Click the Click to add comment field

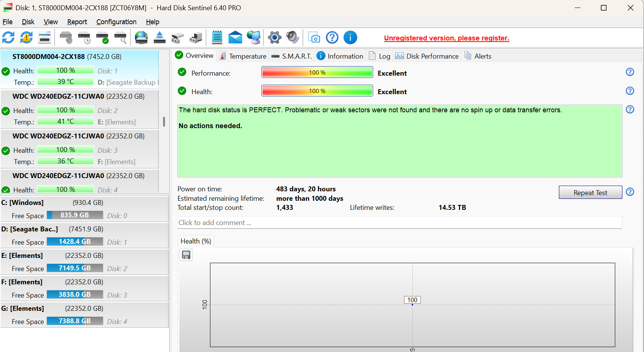pyautogui.click(x=400, y=223)
